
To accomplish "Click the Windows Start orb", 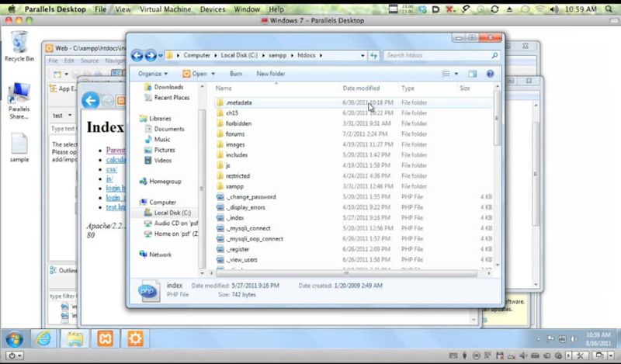I will pyautogui.click(x=13, y=338).
